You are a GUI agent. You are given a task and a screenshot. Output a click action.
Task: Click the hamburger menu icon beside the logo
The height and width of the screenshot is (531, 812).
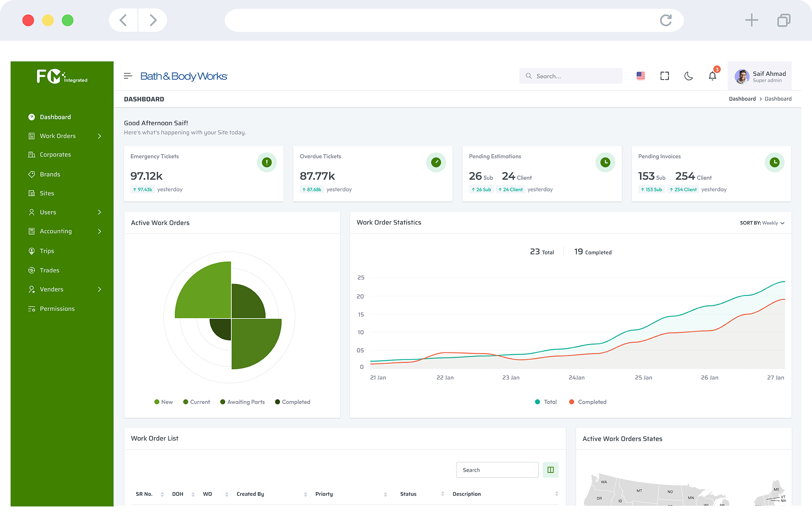(128, 76)
